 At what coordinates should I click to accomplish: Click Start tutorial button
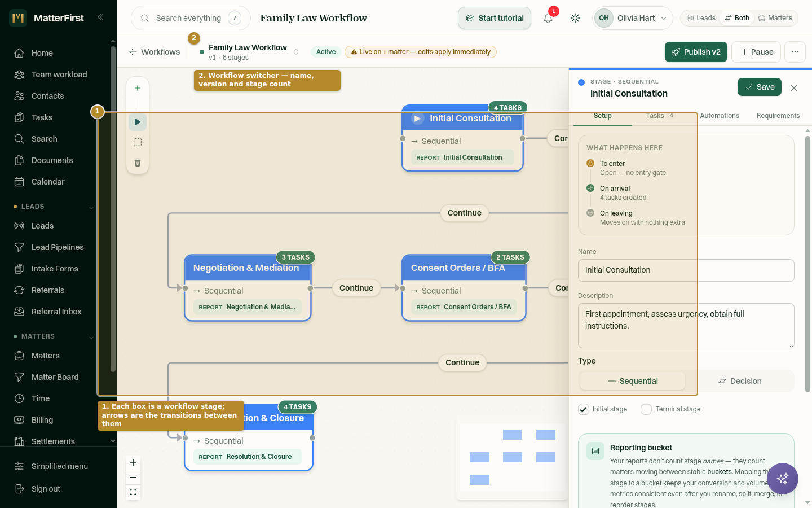495,18
